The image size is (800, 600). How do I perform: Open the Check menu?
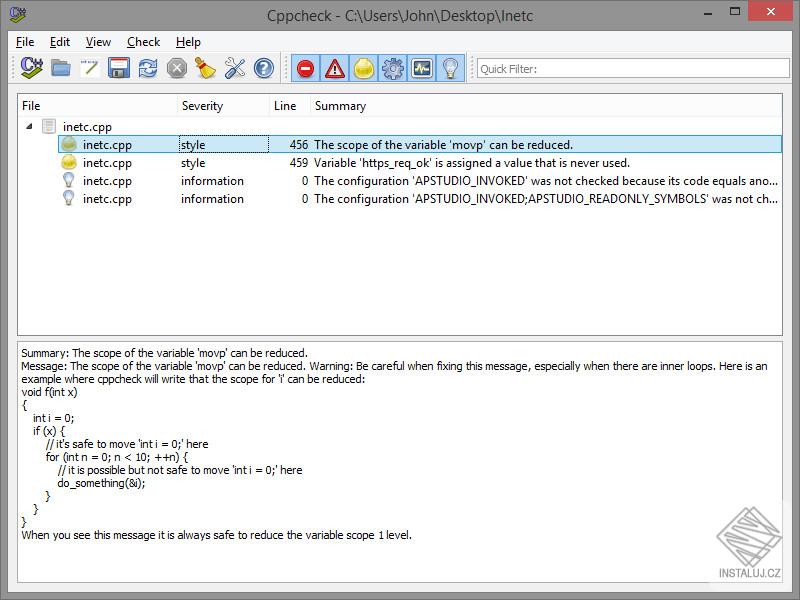(x=143, y=42)
